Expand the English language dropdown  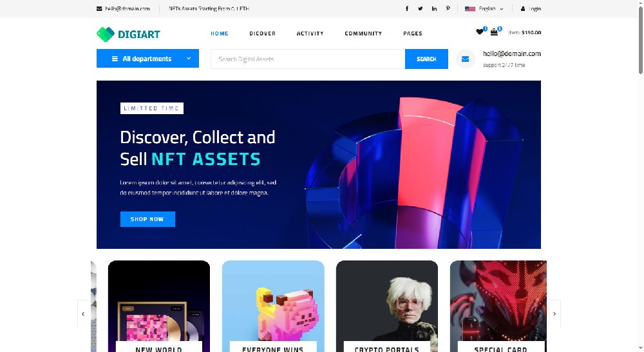pyautogui.click(x=484, y=8)
